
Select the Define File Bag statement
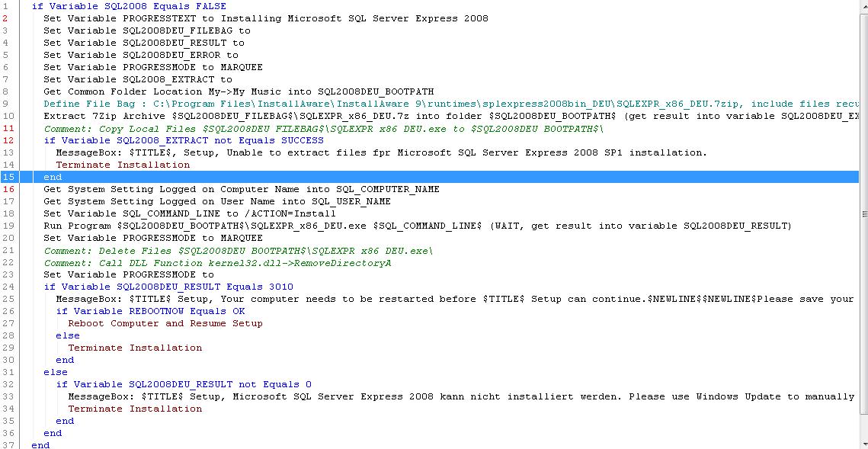coord(451,104)
